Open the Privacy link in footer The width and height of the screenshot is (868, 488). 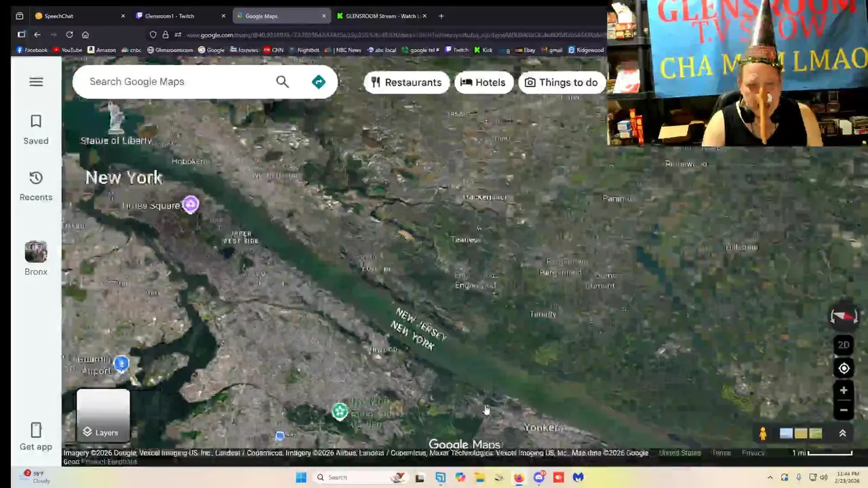753,453
